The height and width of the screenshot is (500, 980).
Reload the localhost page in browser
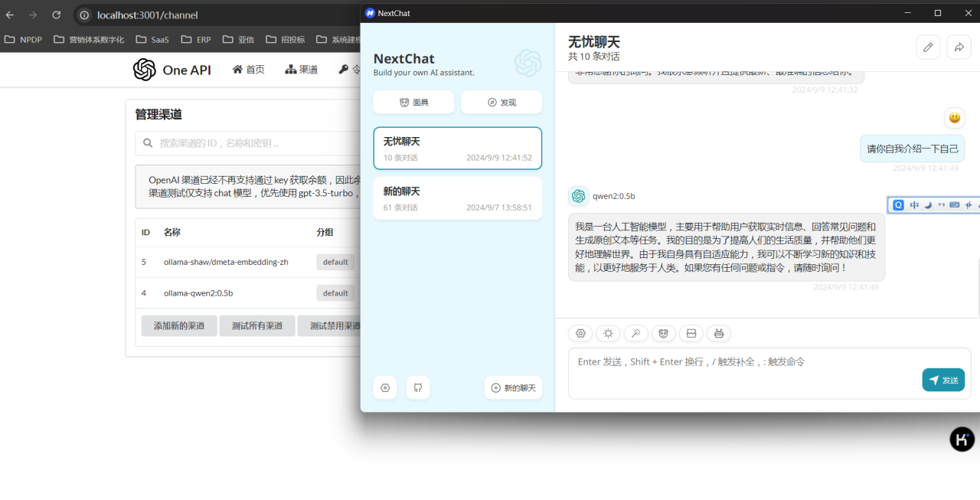point(56,15)
